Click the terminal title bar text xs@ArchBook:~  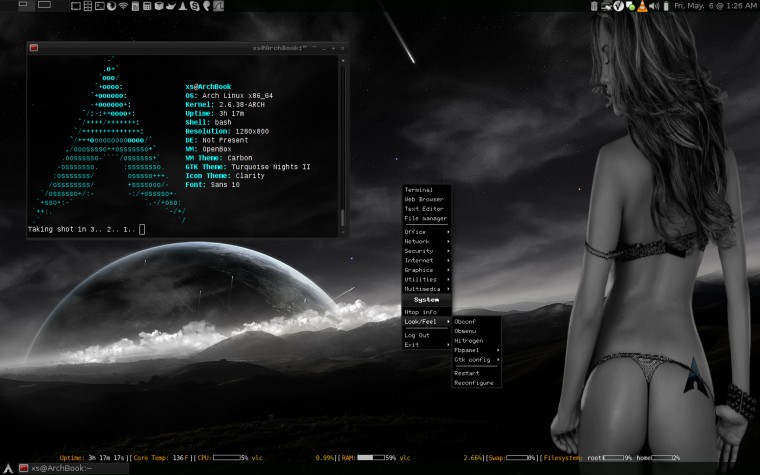click(x=280, y=48)
